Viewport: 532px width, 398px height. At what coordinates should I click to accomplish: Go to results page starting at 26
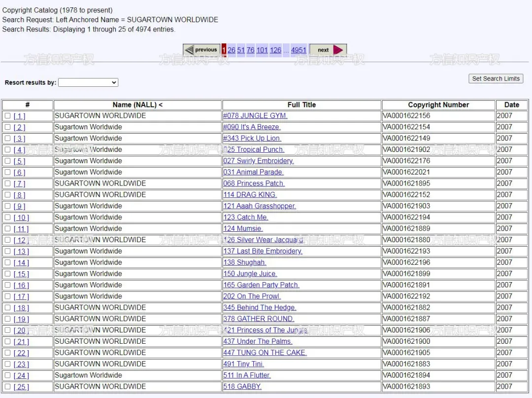coord(232,50)
